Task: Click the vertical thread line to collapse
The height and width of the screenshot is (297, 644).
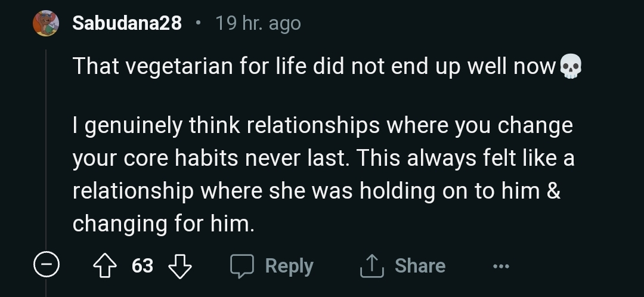Action: pos(46,149)
